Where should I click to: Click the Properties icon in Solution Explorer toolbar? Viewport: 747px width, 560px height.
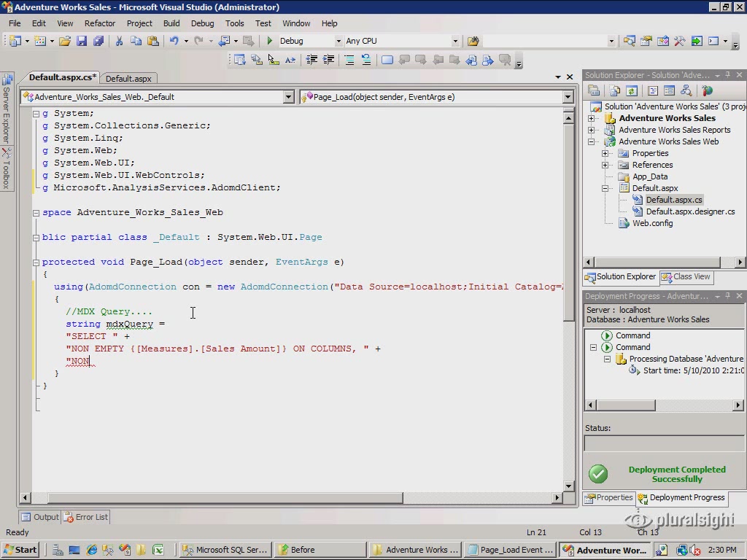594,90
